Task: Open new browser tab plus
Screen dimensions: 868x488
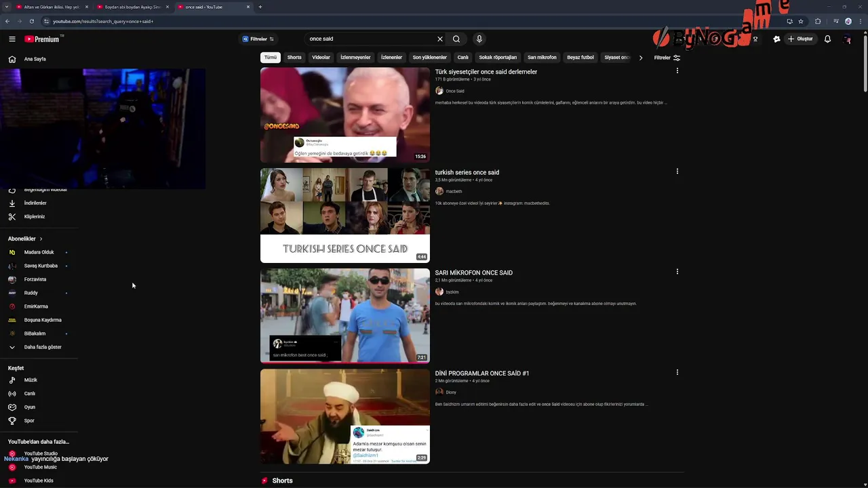Action: coord(260,7)
